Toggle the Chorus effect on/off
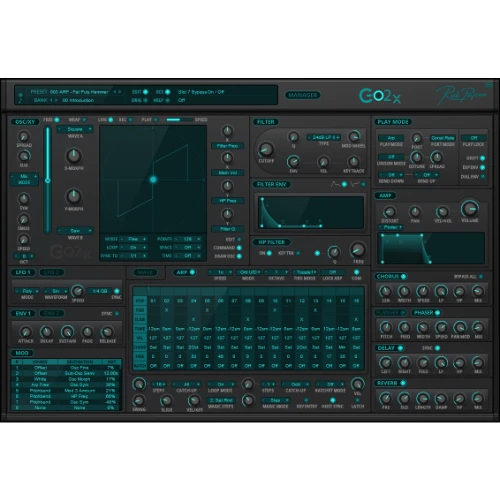The width and height of the screenshot is (500, 500). [403, 276]
